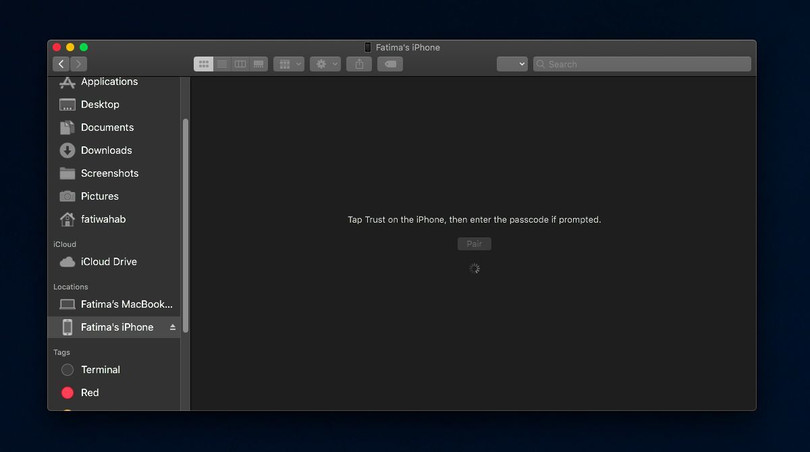Select the Desktop label in sidebar

pyautogui.click(x=100, y=104)
